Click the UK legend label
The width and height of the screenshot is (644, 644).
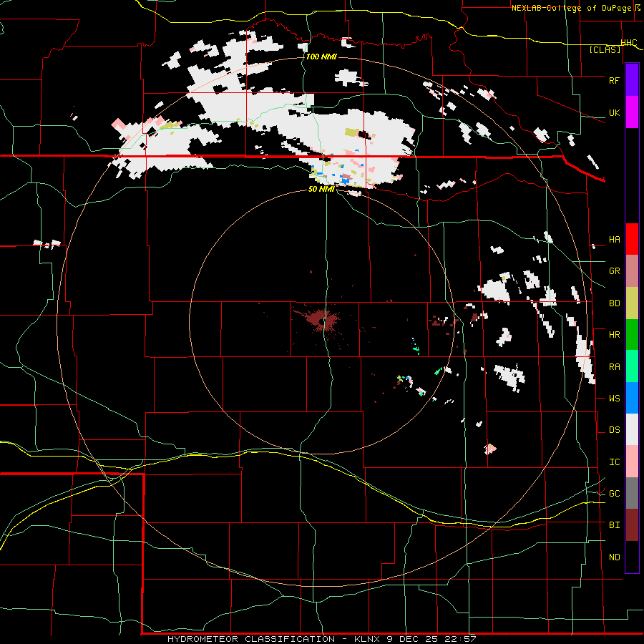coord(614,112)
